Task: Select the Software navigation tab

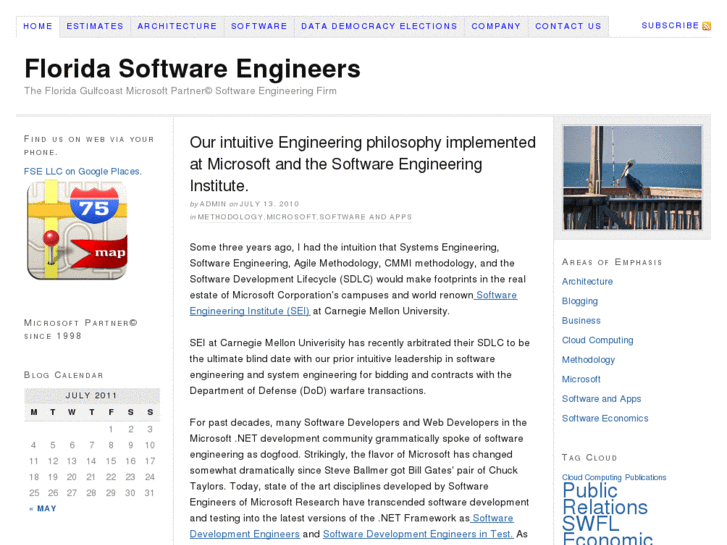Action: tap(259, 26)
